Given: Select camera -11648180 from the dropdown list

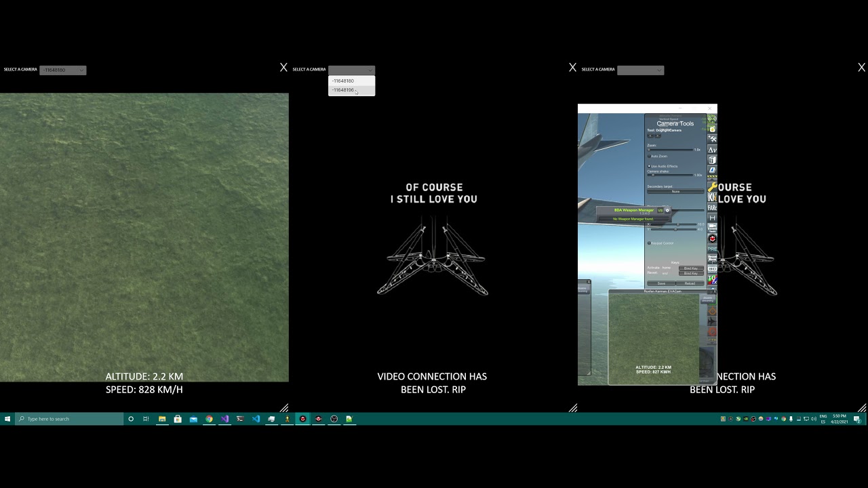Looking at the screenshot, I should pos(351,81).
